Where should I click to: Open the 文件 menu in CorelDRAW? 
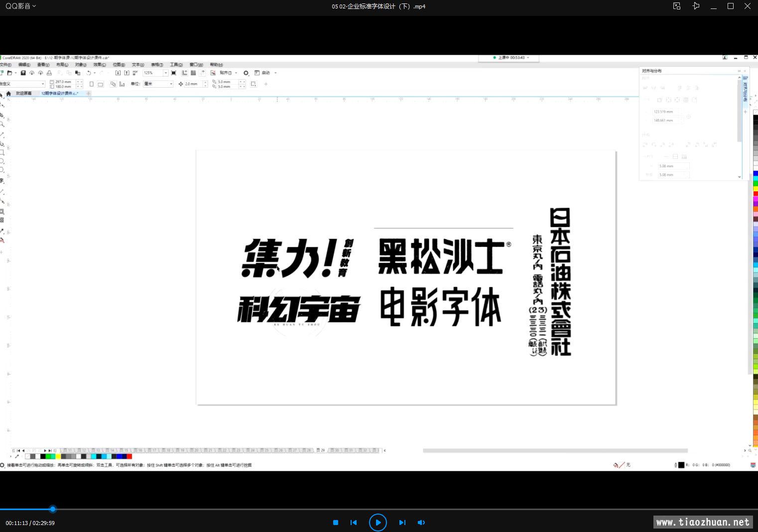point(5,65)
